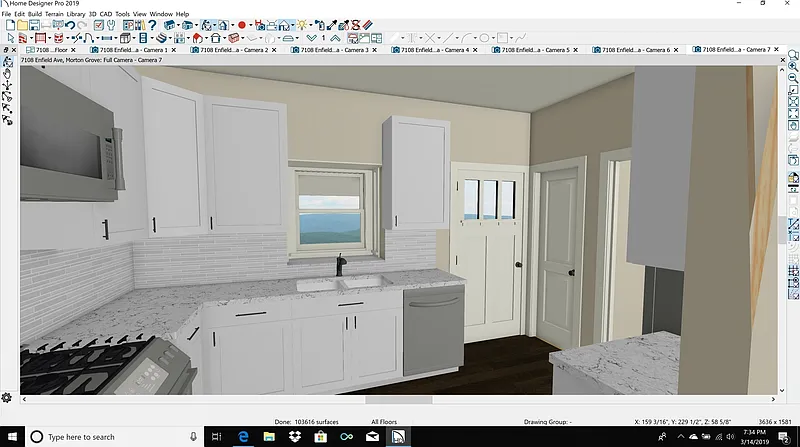Switch to the Camera 3 tab
Viewport: 800px width, 447px height.
[334, 50]
